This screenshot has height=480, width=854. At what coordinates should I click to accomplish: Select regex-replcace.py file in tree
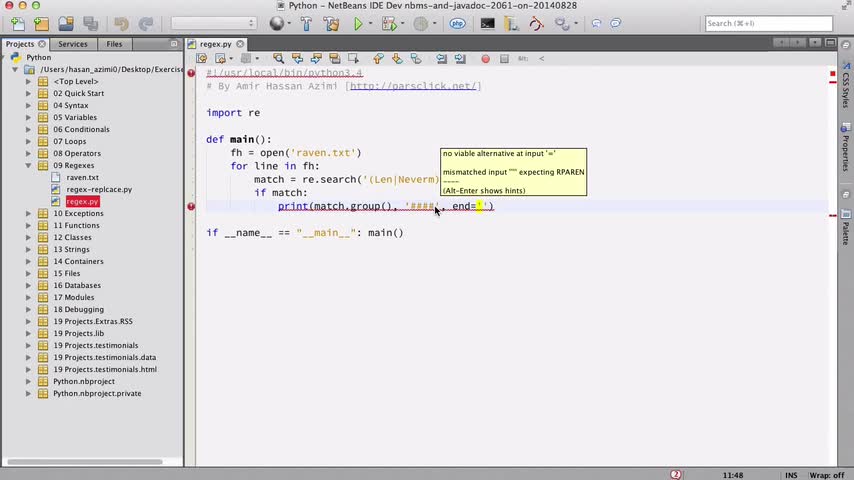click(99, 189)
